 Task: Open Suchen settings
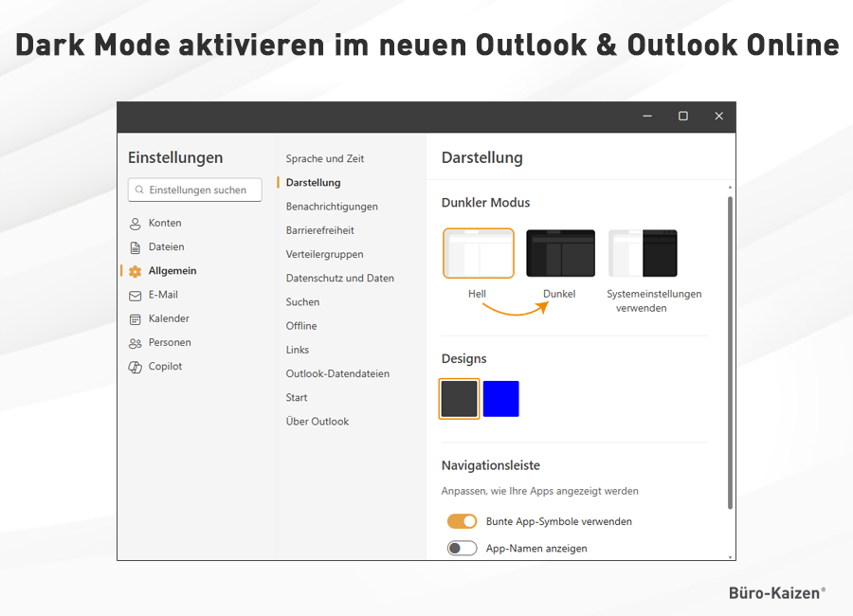point(302,302)
